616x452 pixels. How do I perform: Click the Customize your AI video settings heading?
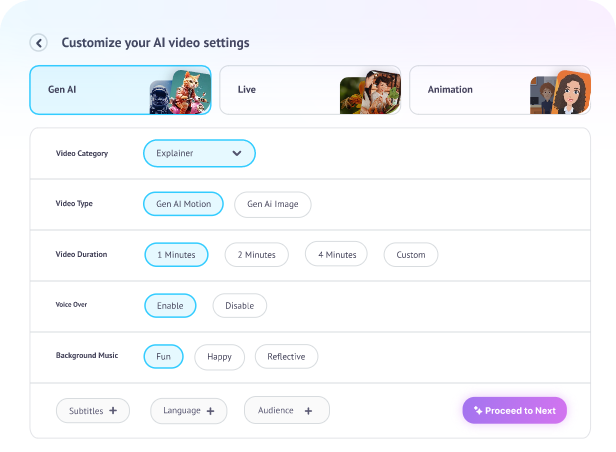pos(156,43)
